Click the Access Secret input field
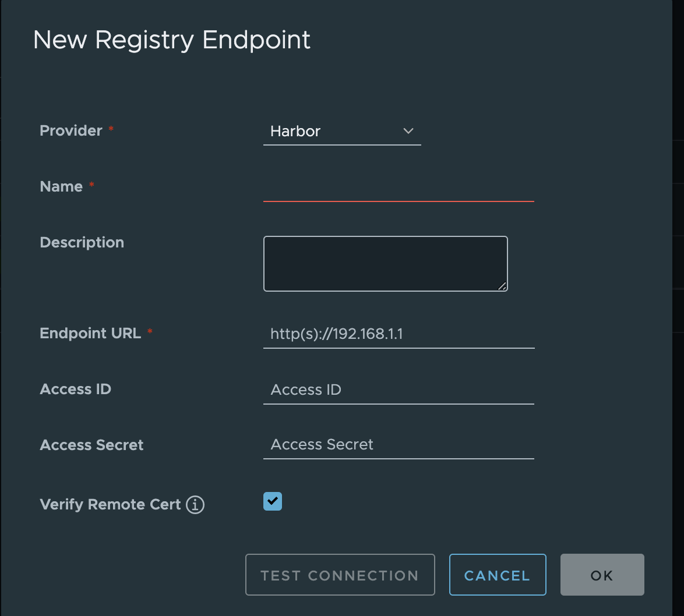Image resolution: width=684 pixels, height=616 pixels. tap(399, 444)
